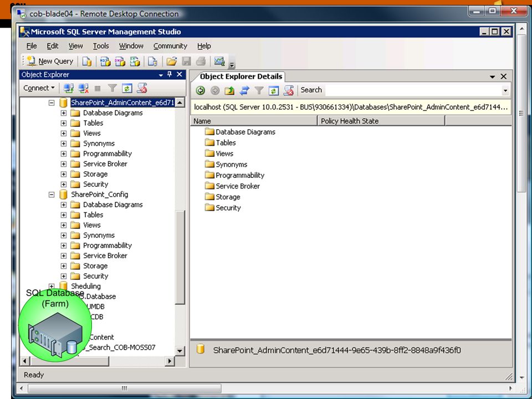Select Synonyms under SharePoint_AdminContent
This screenshot has width=532, height=399.
(x=99, y=144)
